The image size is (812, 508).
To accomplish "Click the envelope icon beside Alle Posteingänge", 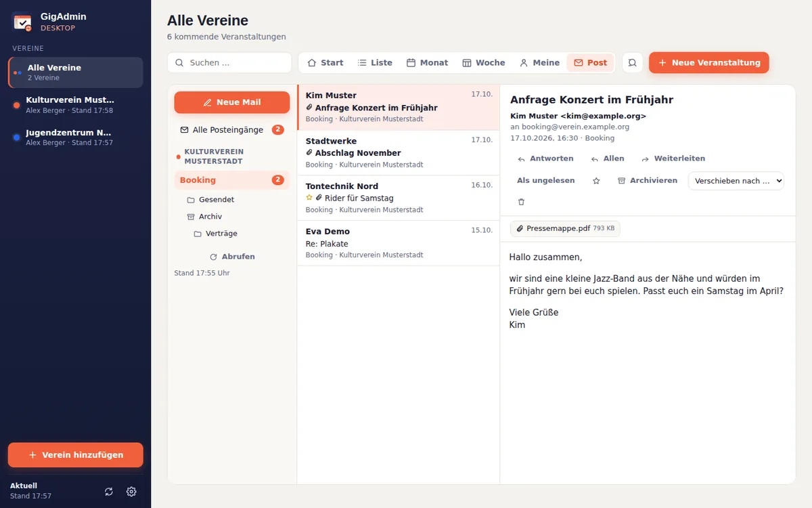I will tap(184, 129).
